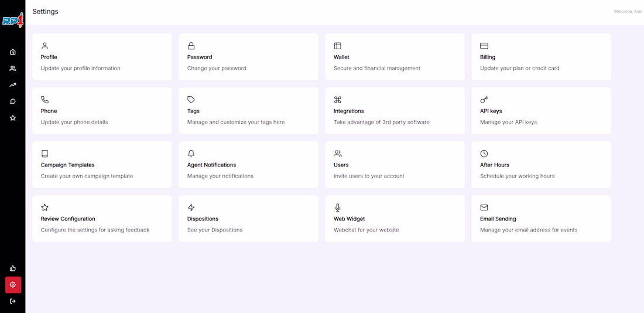Viewport: 644px width, 313px height.
Task: Click the Password lock icon
Action: pyautogui.click(x=191, y=46)
